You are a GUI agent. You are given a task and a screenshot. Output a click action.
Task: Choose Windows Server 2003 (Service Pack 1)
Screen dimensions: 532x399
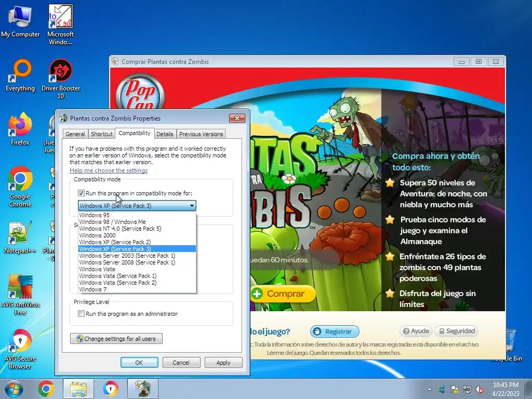point(137,256)
